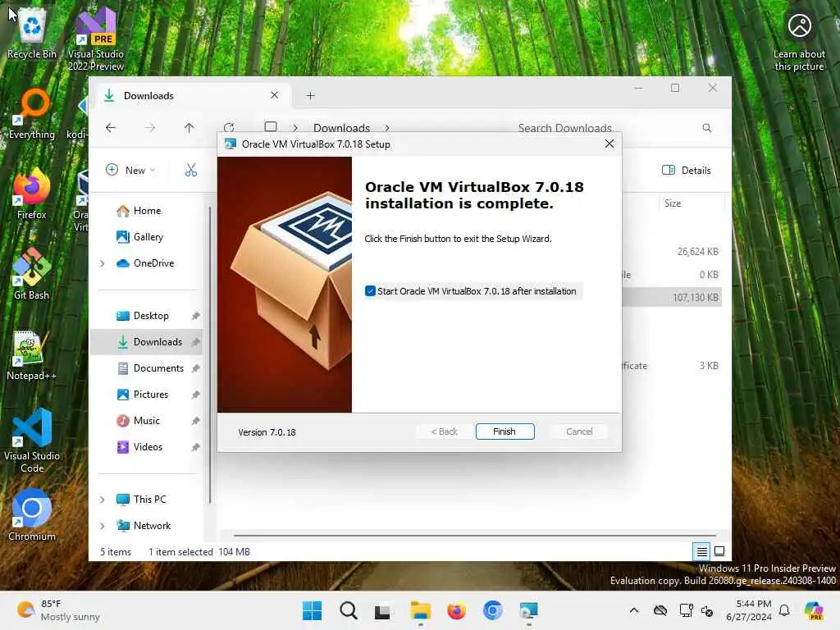Expand the This PC tree node
Image resolution: width=840 pixels, height=630 pixels.
(x=103, y=500)
